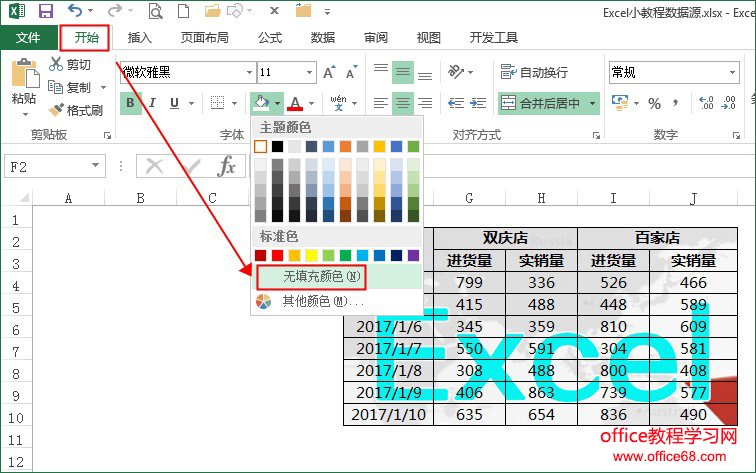This screenshot has height=473, width=756.
Task: Click the accounting number format icon
Action: (x=620, y=103)
